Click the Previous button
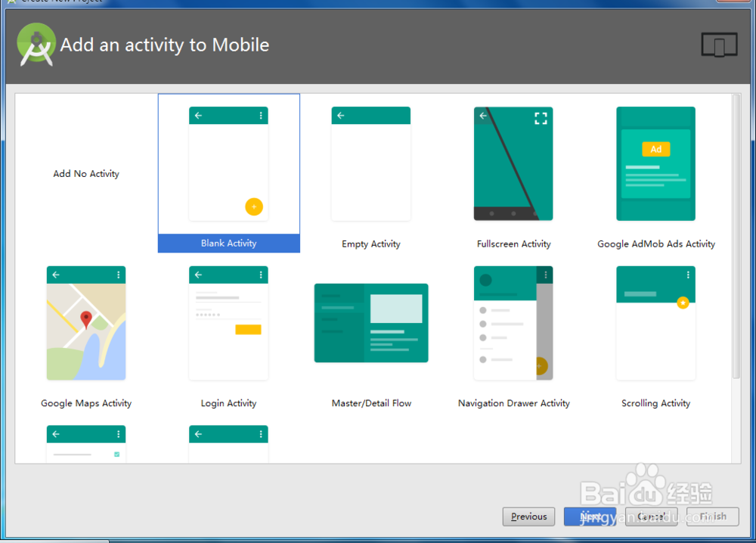Screen dimensions: 756x543 tap(528, 517)
